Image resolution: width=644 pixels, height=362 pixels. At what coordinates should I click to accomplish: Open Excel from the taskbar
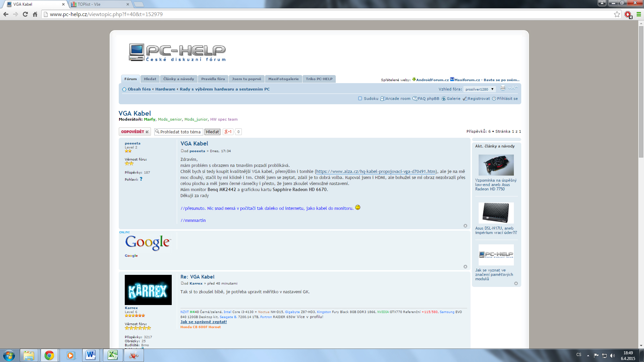coord(113,355)
